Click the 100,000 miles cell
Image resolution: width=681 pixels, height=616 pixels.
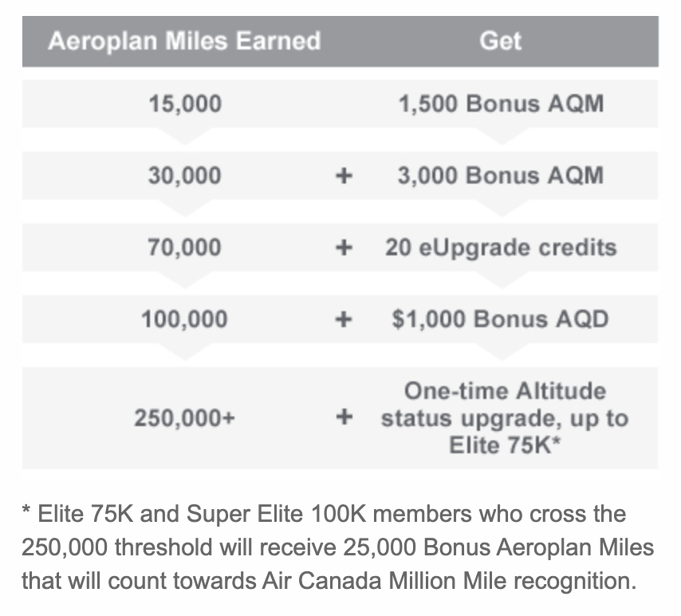(184, 319)
